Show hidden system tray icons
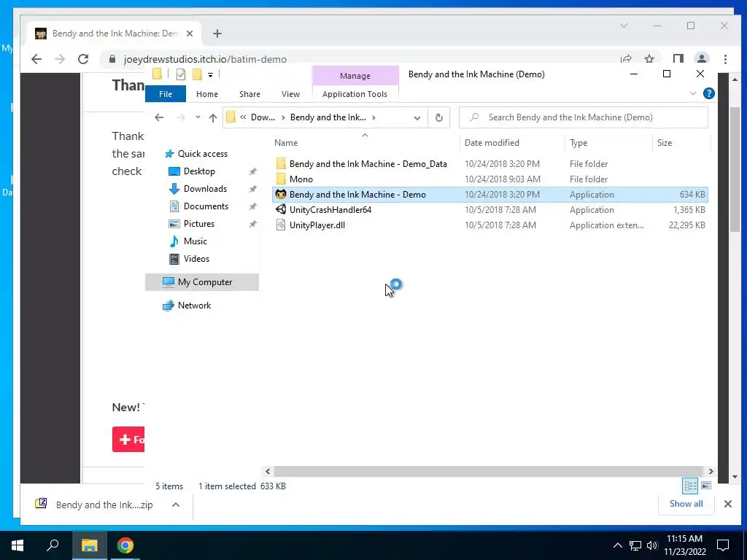Image resolution: width=747 pixels, height=560 pixels. (x=617, y=545)
